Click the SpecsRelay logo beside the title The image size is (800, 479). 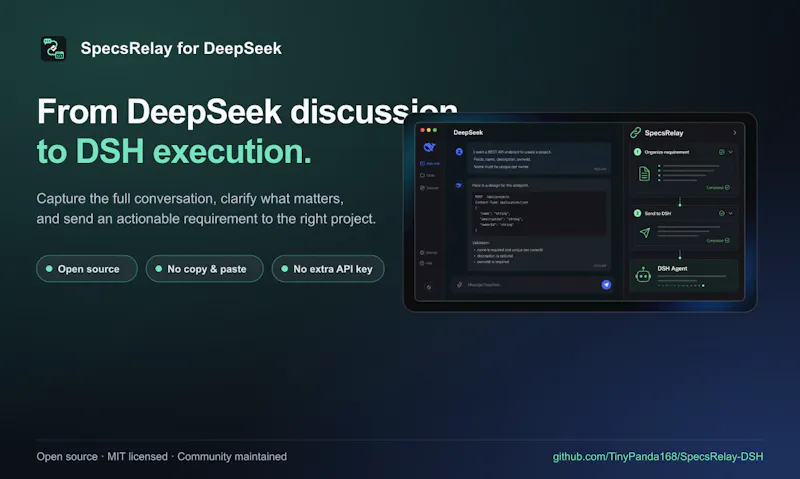[54, 48]
